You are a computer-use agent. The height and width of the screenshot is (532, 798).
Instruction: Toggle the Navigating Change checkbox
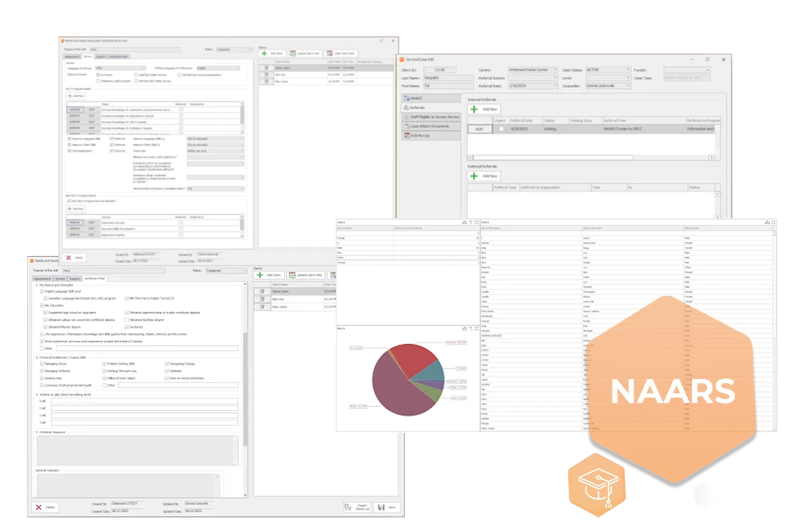coord(168,364)
